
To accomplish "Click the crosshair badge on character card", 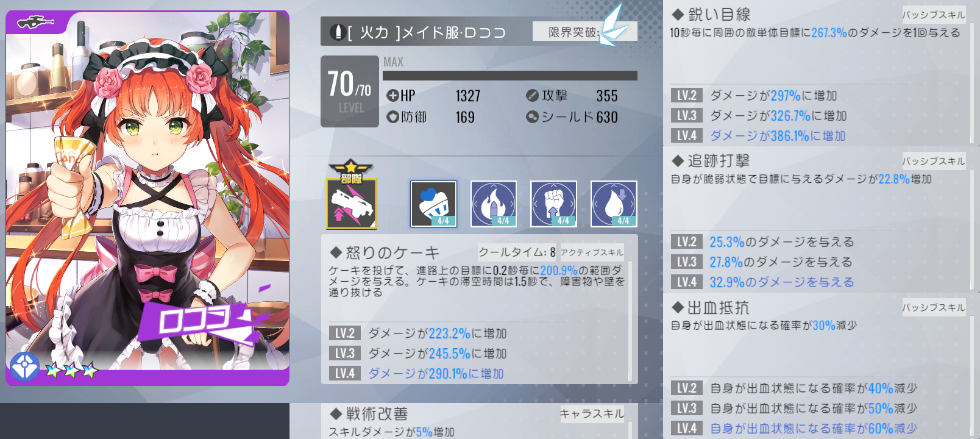I will (24, 367).
